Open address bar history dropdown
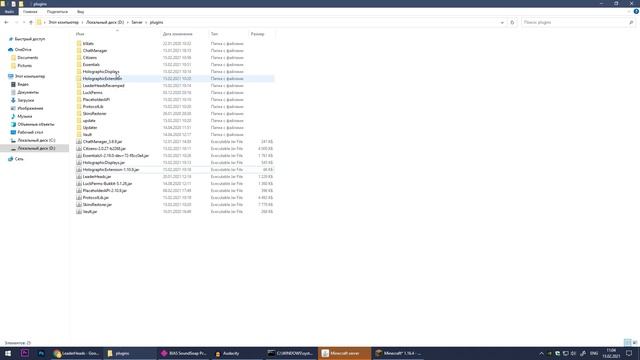This screenshot has height=360, width=640. pos(502,22)
